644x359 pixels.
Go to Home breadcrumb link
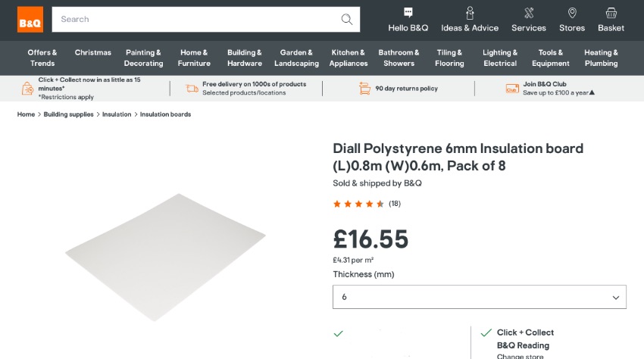coord(26,114)
